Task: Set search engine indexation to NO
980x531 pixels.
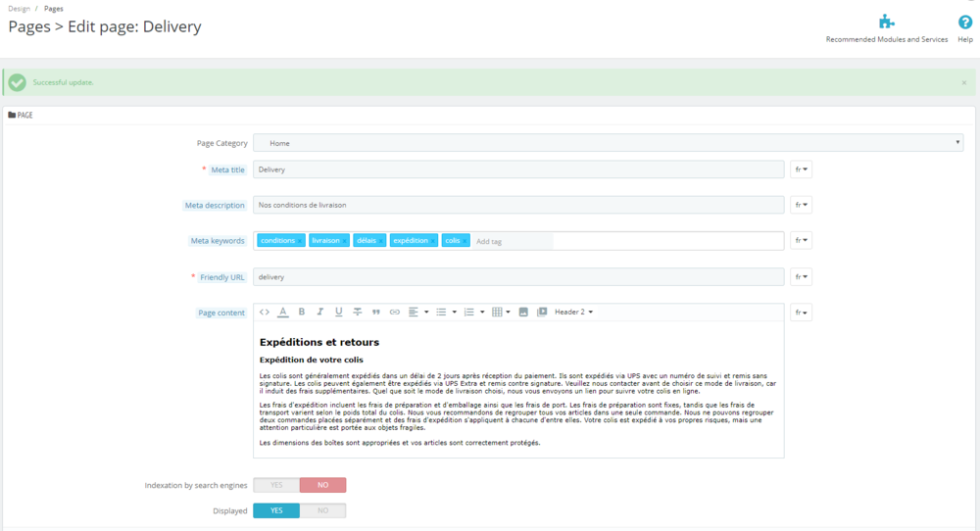Action: pos(322,485)
